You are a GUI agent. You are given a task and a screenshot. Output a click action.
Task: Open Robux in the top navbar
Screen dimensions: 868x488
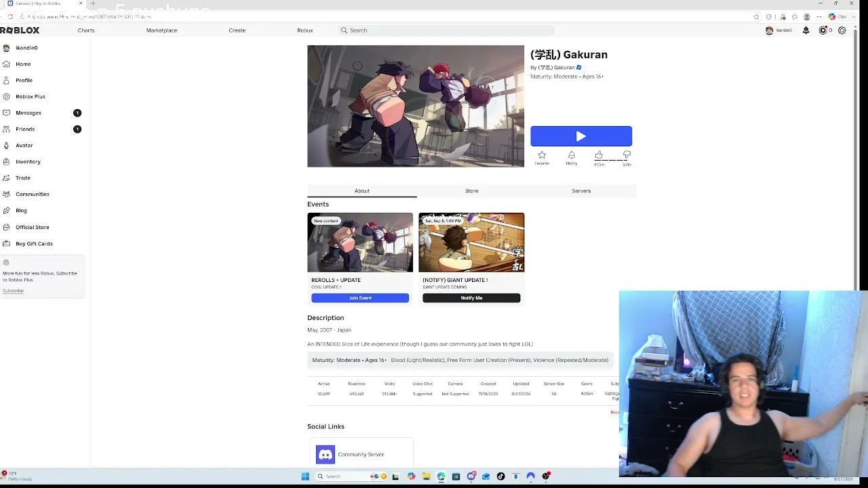[x=305, y=30]
